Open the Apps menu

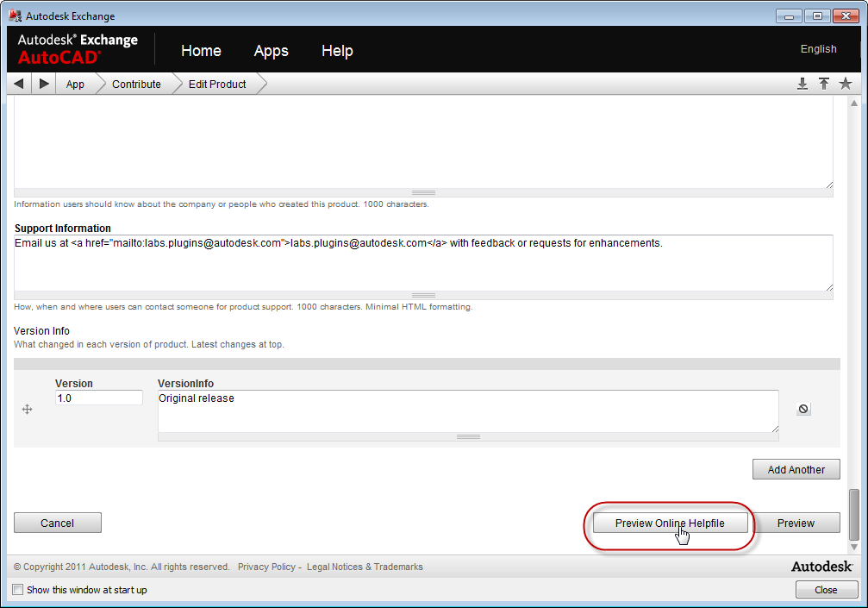click(271, 51)
